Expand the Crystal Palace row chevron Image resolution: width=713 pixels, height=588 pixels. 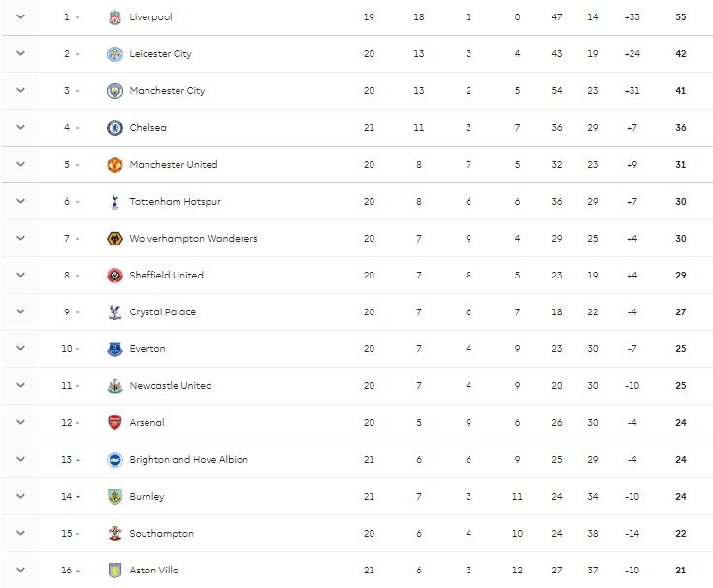[20, 311]
